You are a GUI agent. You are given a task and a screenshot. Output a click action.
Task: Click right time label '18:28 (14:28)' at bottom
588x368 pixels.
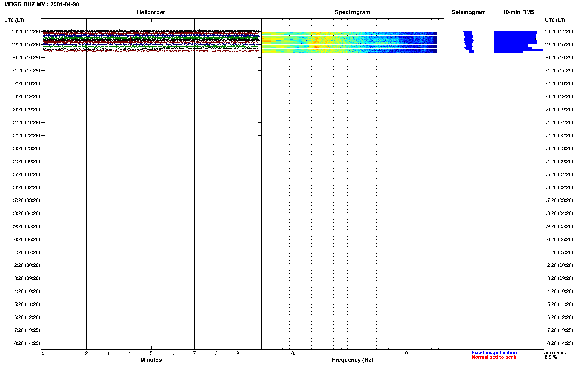(559, 343)
